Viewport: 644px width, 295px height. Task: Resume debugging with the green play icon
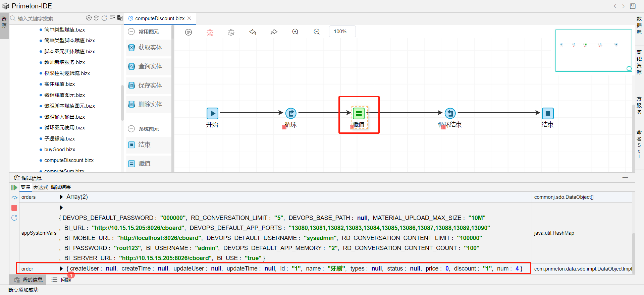pyautogui.click(x=14, y=187)
